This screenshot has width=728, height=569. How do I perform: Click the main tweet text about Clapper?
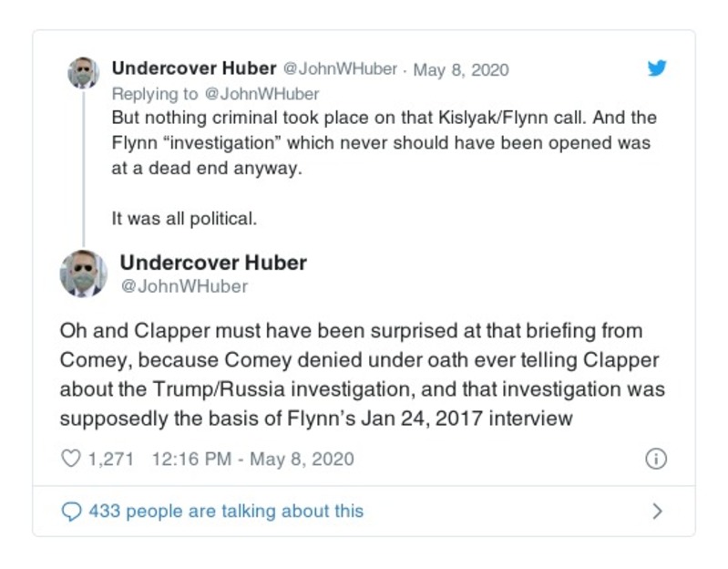(x=362, y=374)
